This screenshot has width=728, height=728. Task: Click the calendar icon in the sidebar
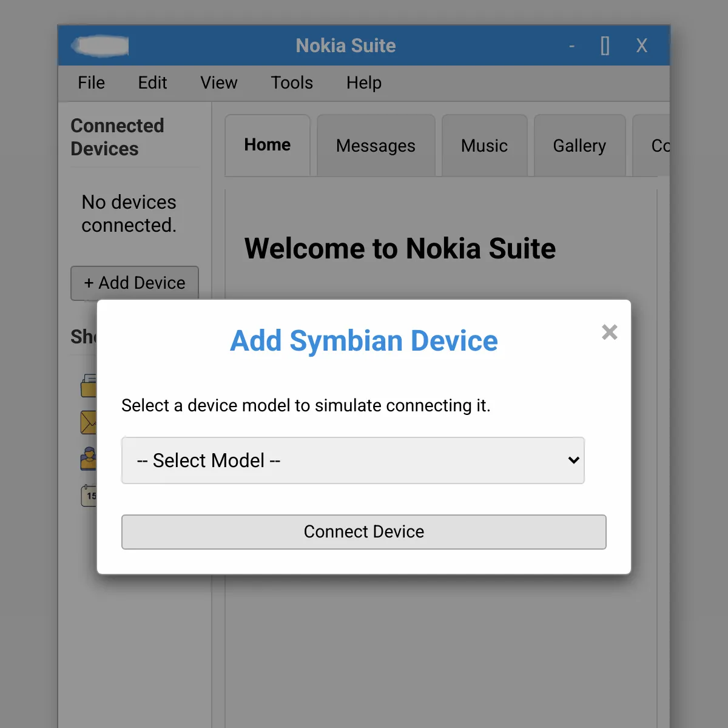click(89, 495)
